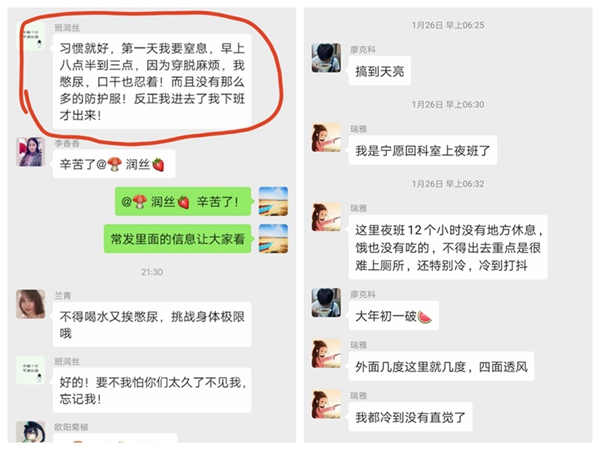Tap 廖克科's avatar beside 大年初一破 message

coord(326,303)
